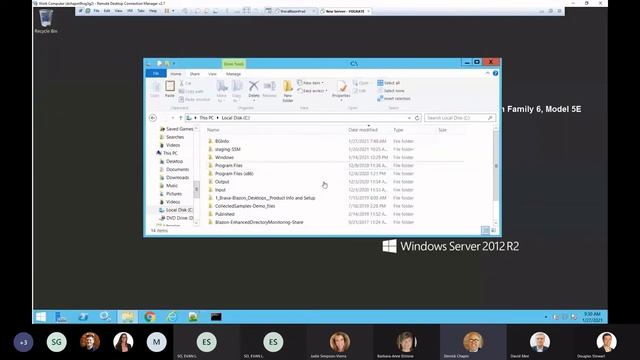Click the Explorer help question-mark icon

[496, 73]
